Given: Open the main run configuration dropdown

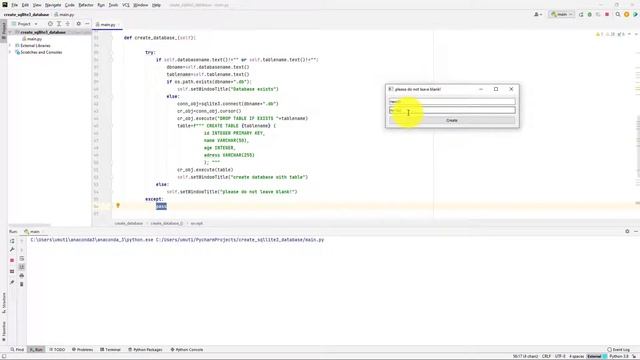Looking at the screenshot, I should pyautogui.click(x=562, y=14).
